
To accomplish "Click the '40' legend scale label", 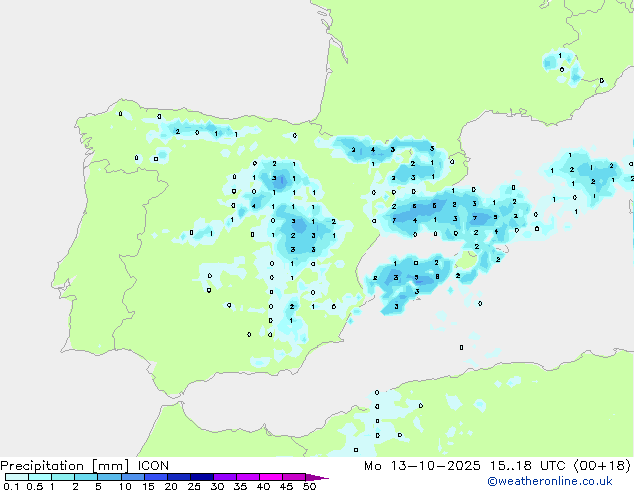I will pyautogui.click(x=263, y=486).
